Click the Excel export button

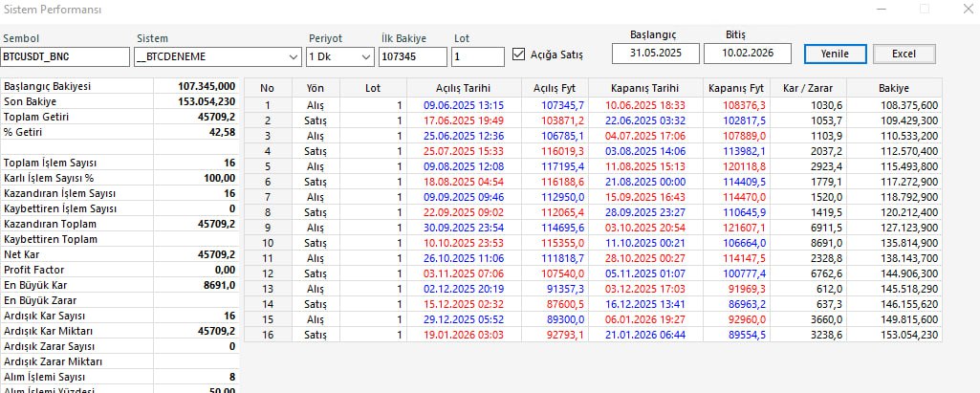click(904, 54)
